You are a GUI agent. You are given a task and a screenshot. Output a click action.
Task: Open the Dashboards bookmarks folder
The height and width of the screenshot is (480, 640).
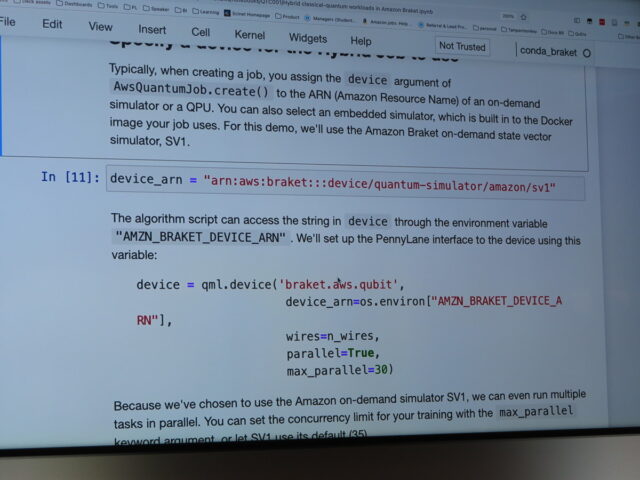74,4
